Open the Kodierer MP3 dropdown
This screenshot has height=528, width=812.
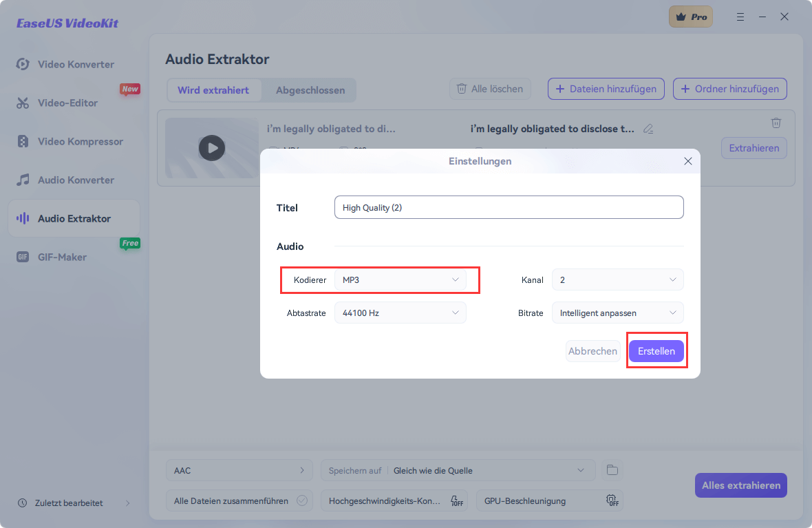tap(400, 279)
